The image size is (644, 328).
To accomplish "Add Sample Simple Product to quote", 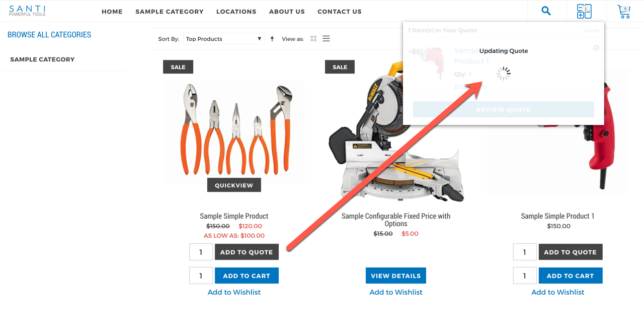I will click(x=247, y=252).
